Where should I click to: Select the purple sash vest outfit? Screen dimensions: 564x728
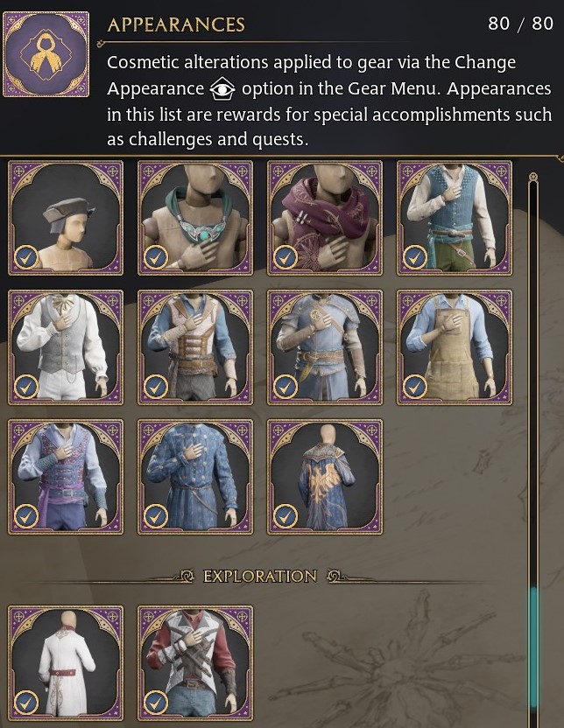pos(66,477)
